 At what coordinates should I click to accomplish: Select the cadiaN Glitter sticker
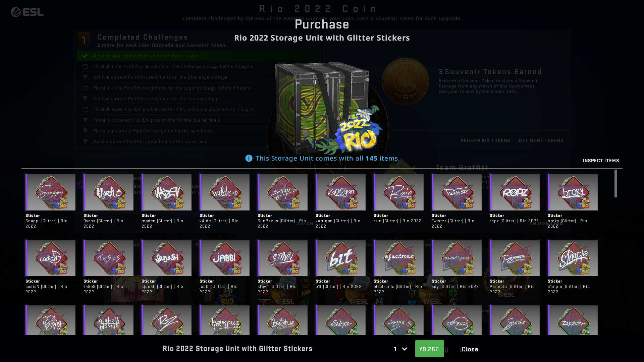click(50, 258)
